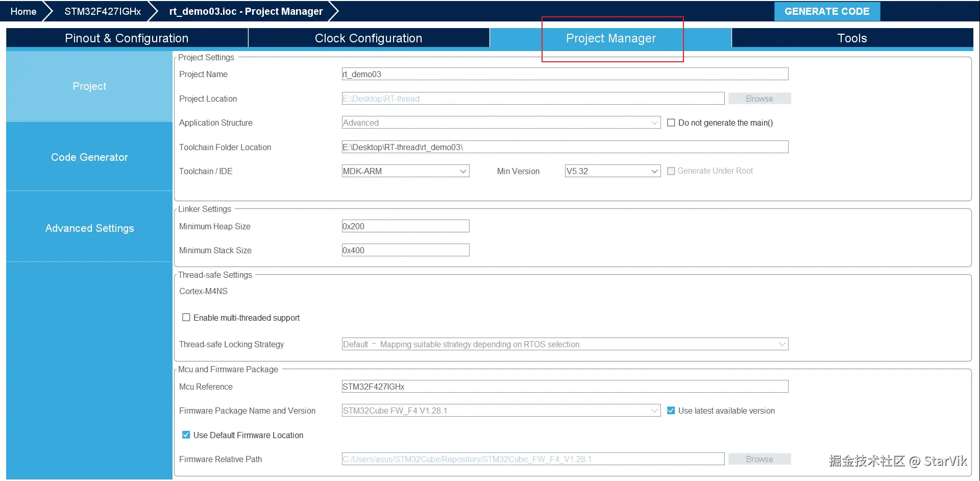
Task: Browse for Firmware Relative Path
Action: [759, 459]
